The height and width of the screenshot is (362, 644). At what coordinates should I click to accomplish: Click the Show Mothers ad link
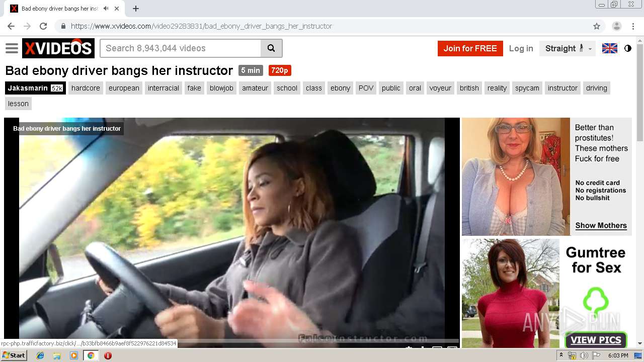point(601,225)
